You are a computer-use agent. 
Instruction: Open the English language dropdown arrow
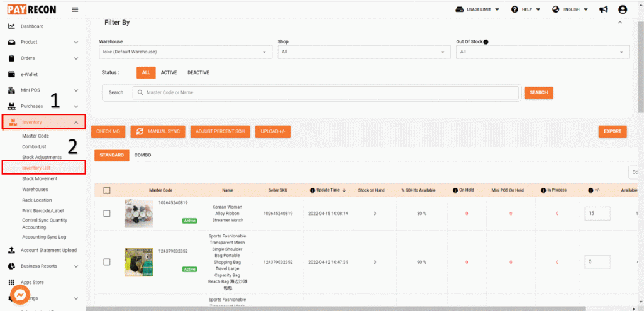(586, 9)
